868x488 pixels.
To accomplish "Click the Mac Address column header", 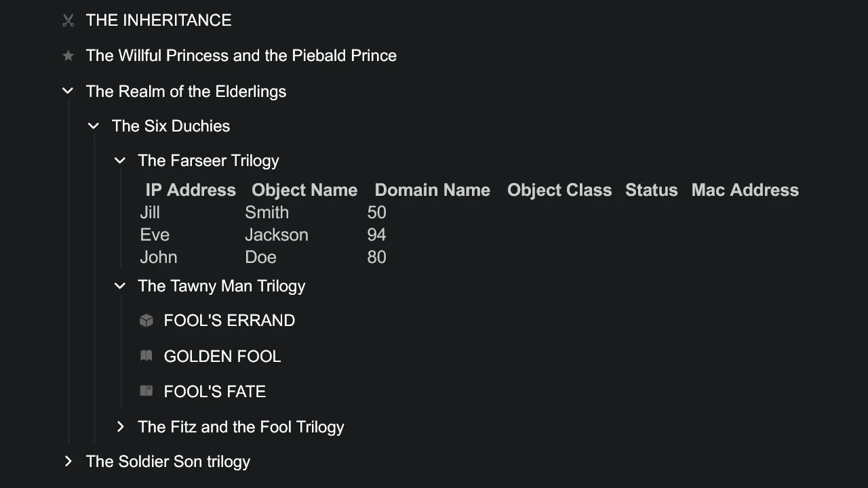I will 745,190.
